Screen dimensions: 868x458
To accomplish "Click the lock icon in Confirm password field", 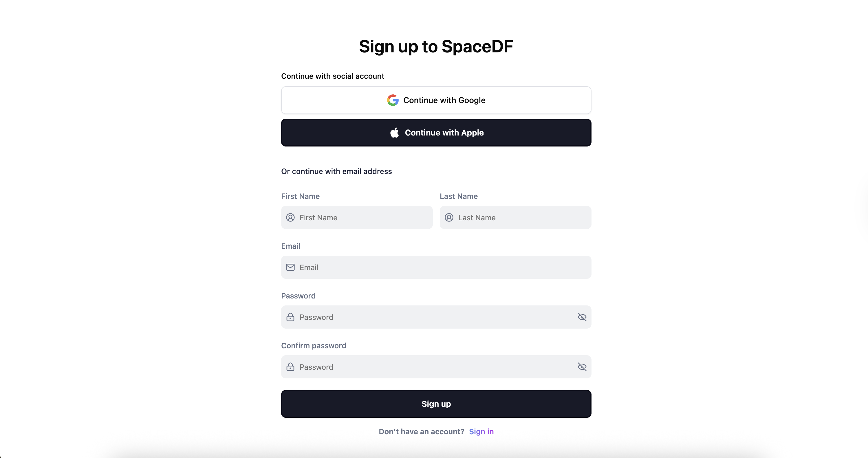I will click(x=290, y=367).
